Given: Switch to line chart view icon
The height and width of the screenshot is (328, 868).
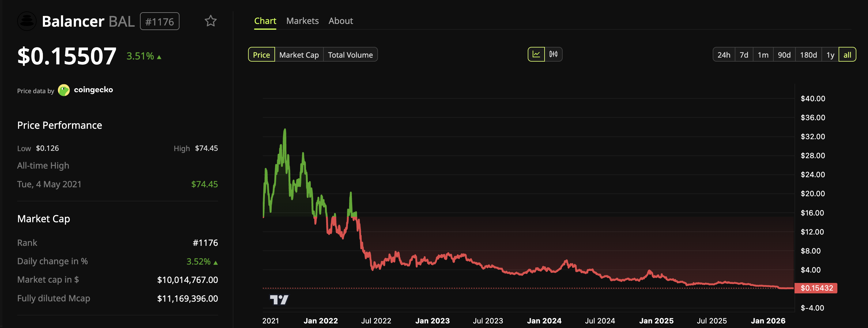Looking at the screenshot, I should [536, 54].
